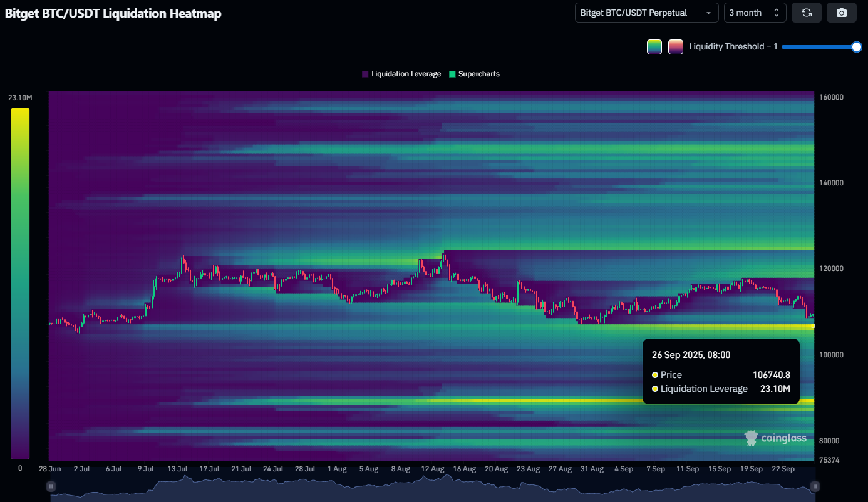Open the 3 month timeframe selector
The height and width of the screenshot is (502, 868).
[x=755, y=13]
